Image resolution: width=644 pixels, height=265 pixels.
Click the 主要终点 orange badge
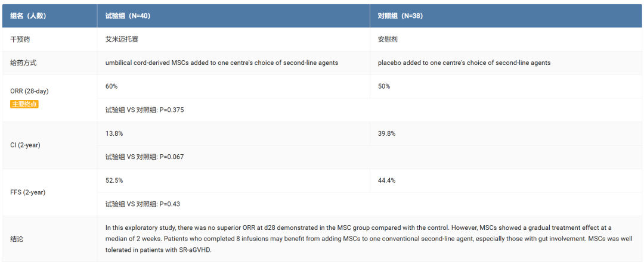click(24, 104)
